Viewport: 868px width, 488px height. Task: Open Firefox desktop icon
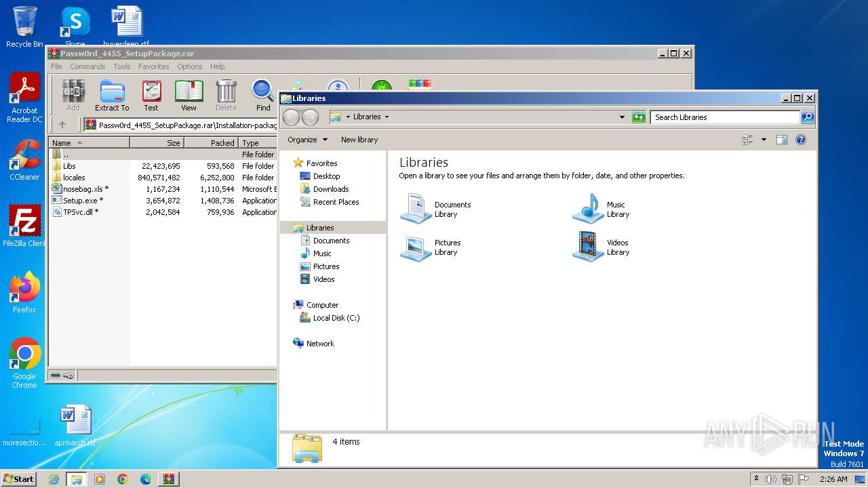24,292
